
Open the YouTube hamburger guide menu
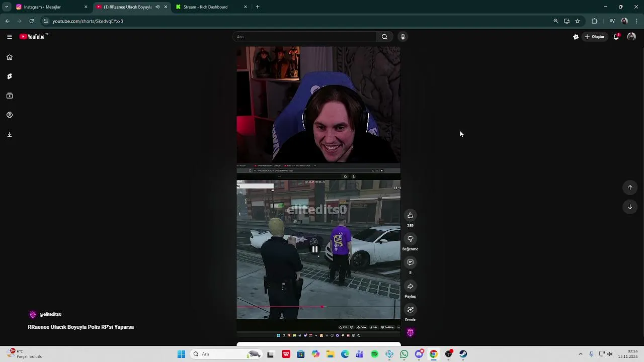coord(10,37)
